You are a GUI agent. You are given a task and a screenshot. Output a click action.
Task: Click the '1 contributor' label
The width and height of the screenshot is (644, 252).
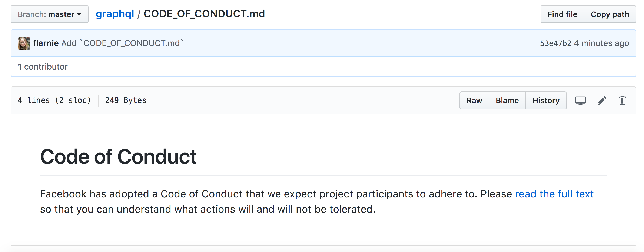[x=43, y=67]
